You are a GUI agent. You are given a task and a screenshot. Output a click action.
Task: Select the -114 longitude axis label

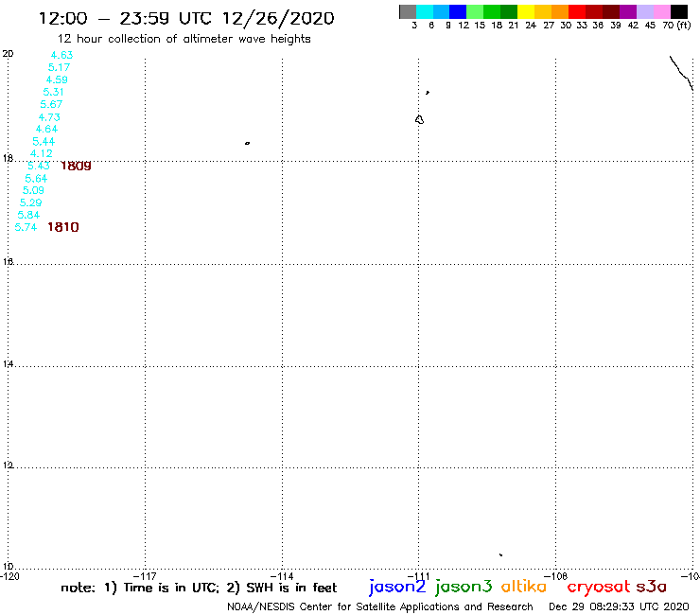point(282,576)
